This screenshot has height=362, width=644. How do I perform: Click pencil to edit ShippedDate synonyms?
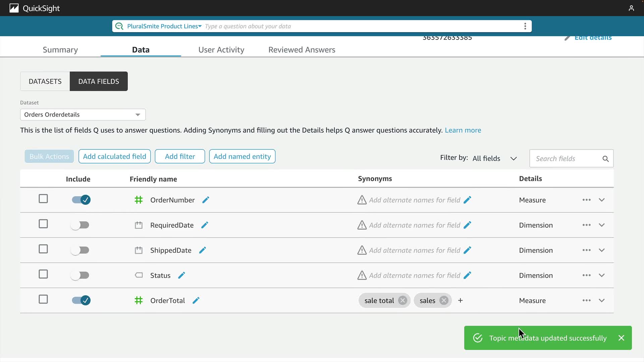point(467,250)
